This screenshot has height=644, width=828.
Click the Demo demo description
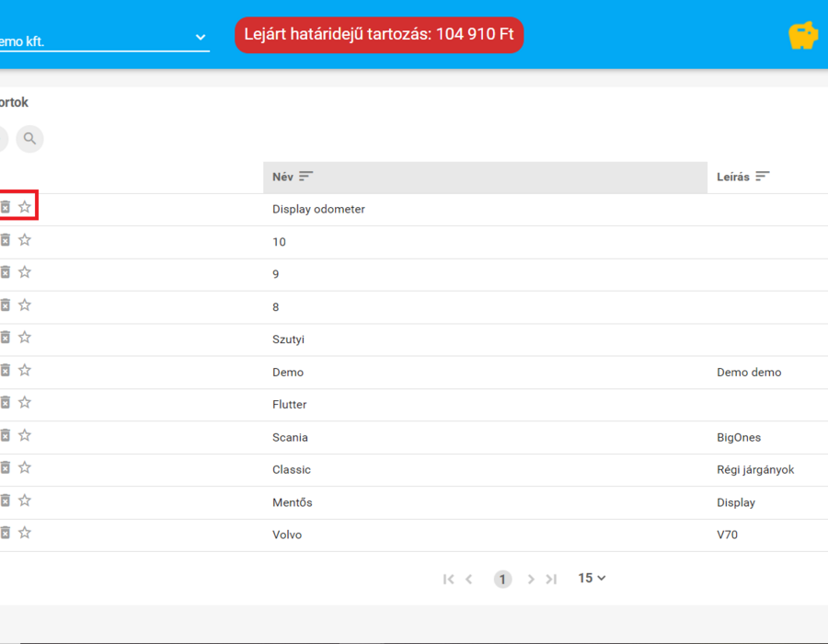749,373
